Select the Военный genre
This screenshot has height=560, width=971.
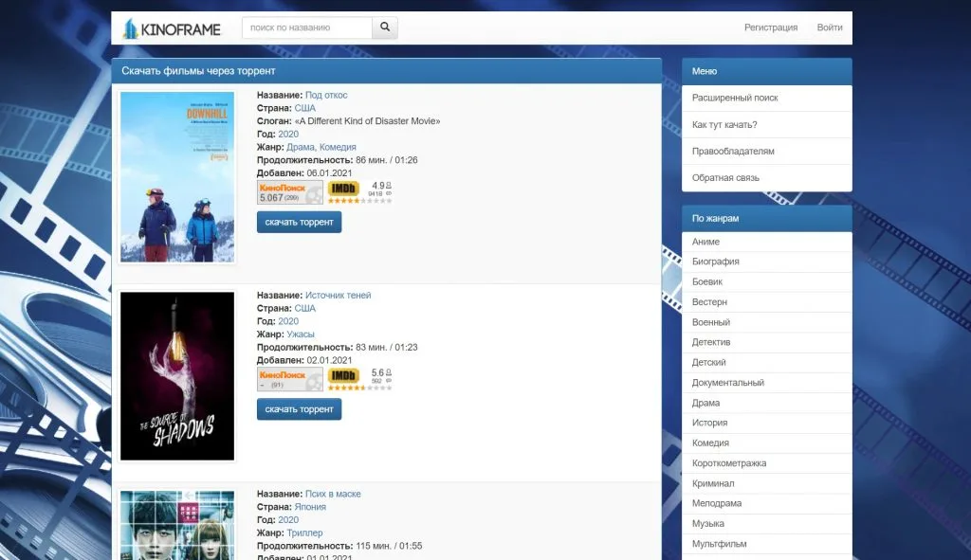[766, 322]
